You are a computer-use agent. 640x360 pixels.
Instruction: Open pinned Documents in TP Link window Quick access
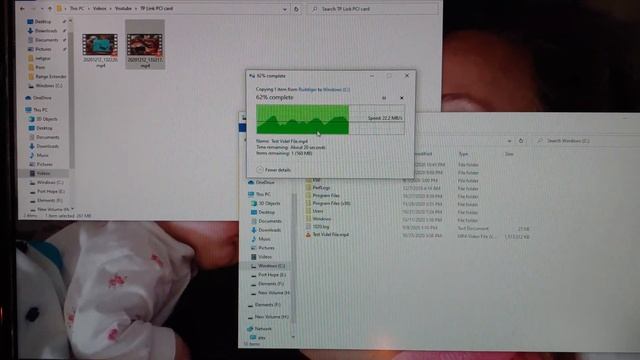(x=46, y=40)
